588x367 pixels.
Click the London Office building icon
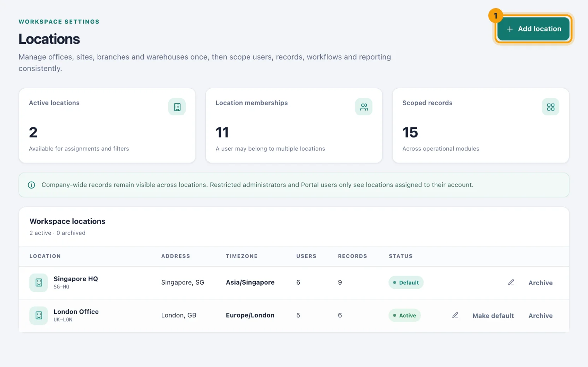[39, 316]
